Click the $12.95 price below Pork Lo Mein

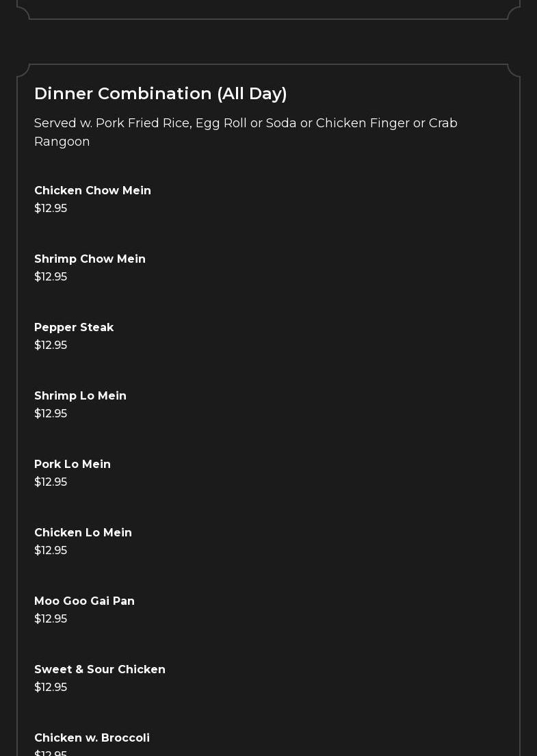[x=51, y=482]
